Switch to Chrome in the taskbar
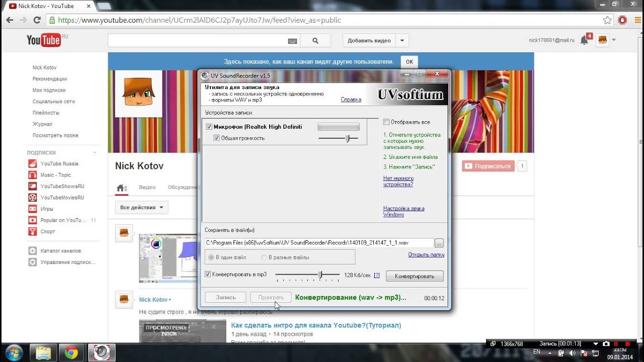This screenshot has height=362, width=644. pyautogui.click(x=72, y=352)
